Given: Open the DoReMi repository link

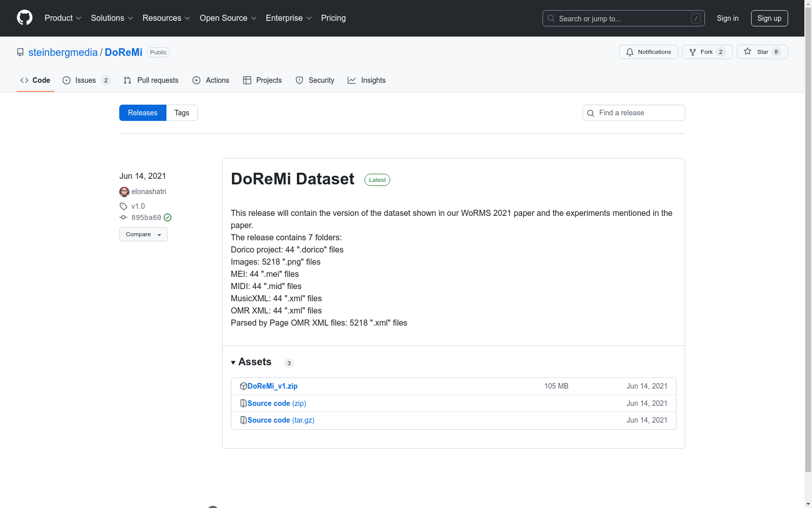Looking at the screenshot, I should (123, 52).
